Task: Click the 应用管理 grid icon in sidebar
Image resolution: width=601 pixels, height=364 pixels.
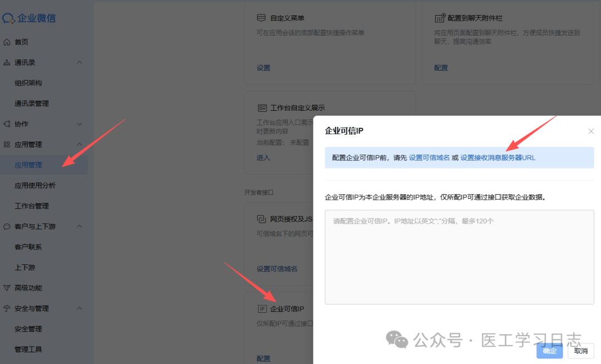Action: 8,144
